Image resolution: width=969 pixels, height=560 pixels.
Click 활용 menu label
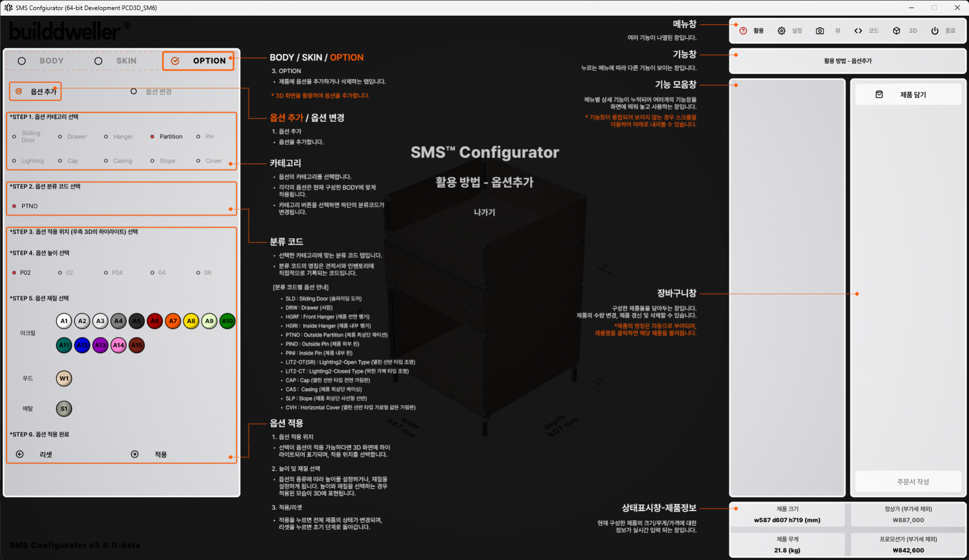759,31
